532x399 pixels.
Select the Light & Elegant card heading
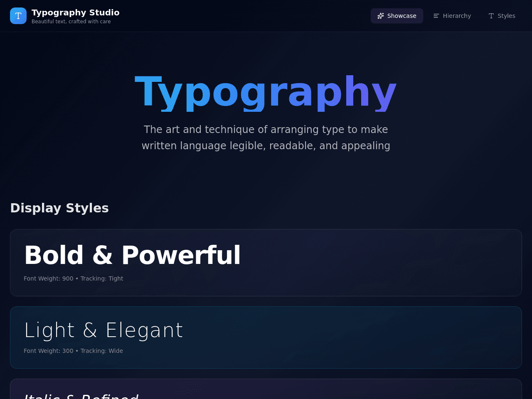[103, 330]
